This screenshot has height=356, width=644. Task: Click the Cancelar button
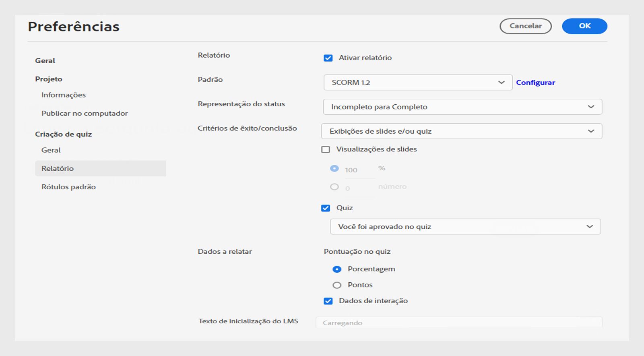pyautogui.click(x=525, y=26)
